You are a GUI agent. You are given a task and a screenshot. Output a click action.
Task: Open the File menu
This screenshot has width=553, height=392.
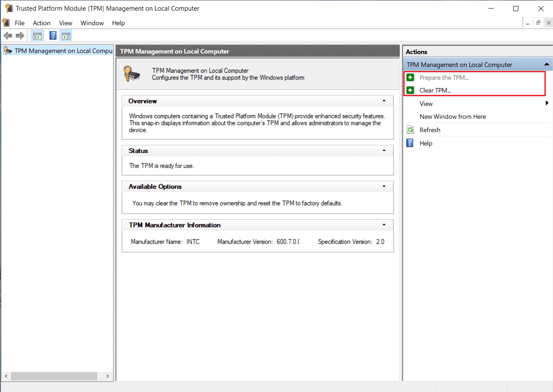click(x=20, y=23)
